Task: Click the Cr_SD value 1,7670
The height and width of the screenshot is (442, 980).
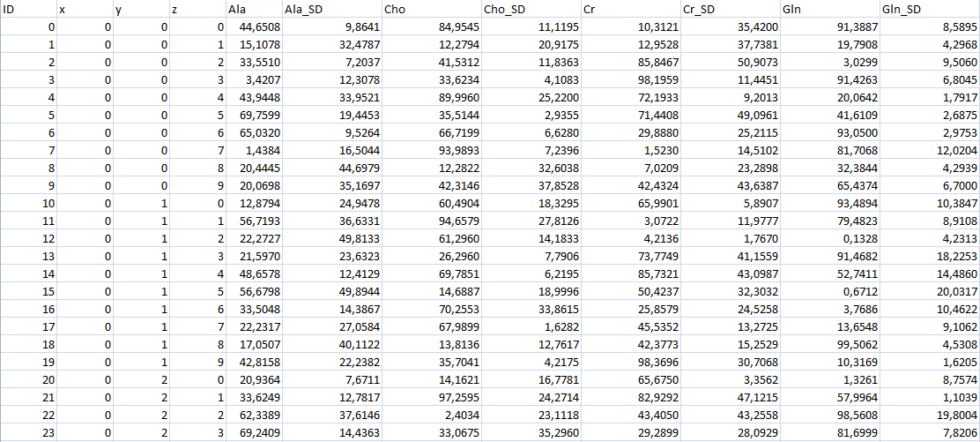Action: [x=730, y=237]
